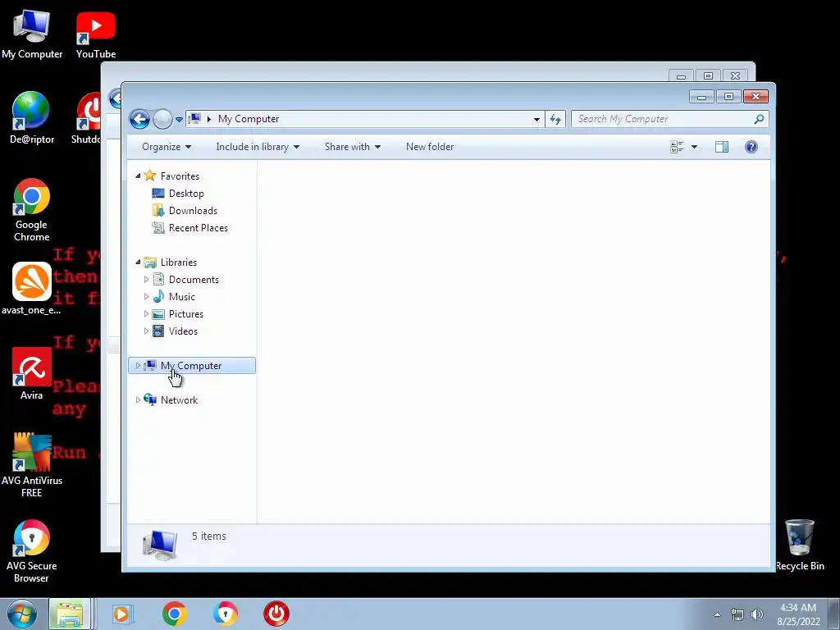The height and width of the screenshot is (630, 840).
Task: Launch AVG Secure Browser from taskbar
Action: coord(225,614)
